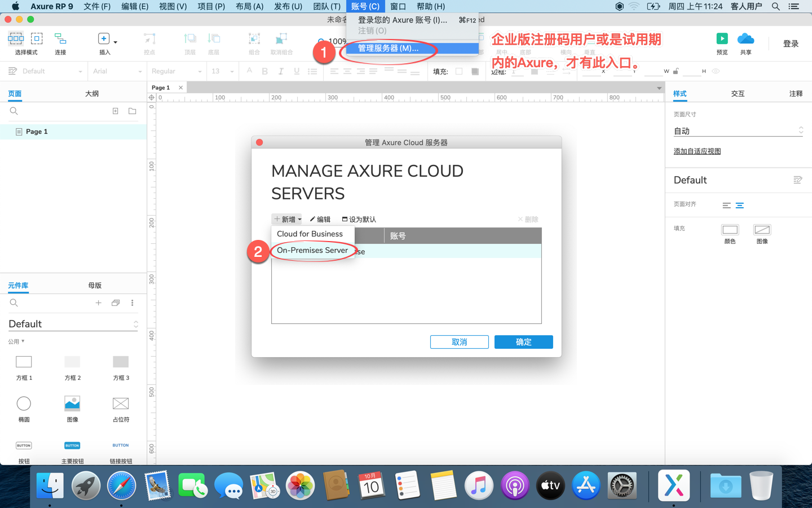
Task: Close the Page 1 canvas tab
Action: 180,87
